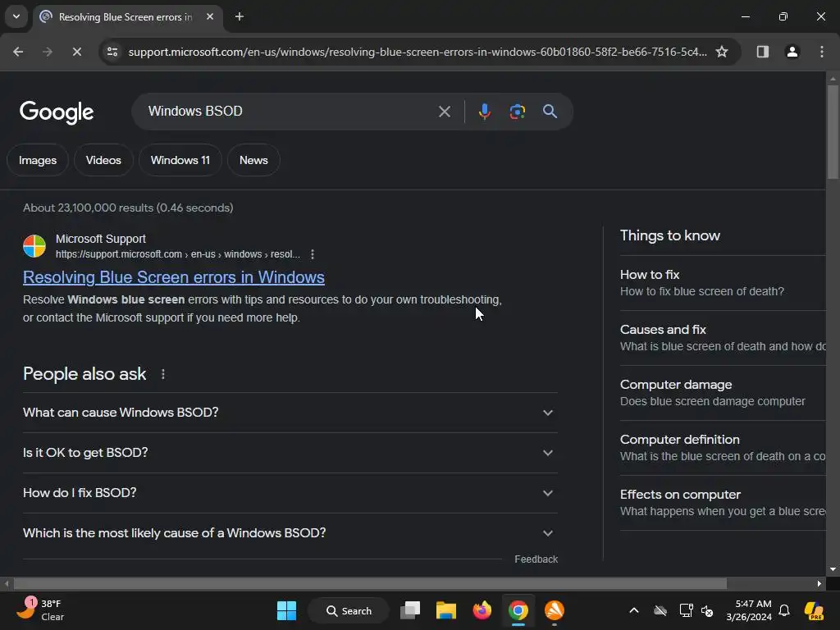
Task: Expand How do I fix BSOD?
Action: click(290, 493)
